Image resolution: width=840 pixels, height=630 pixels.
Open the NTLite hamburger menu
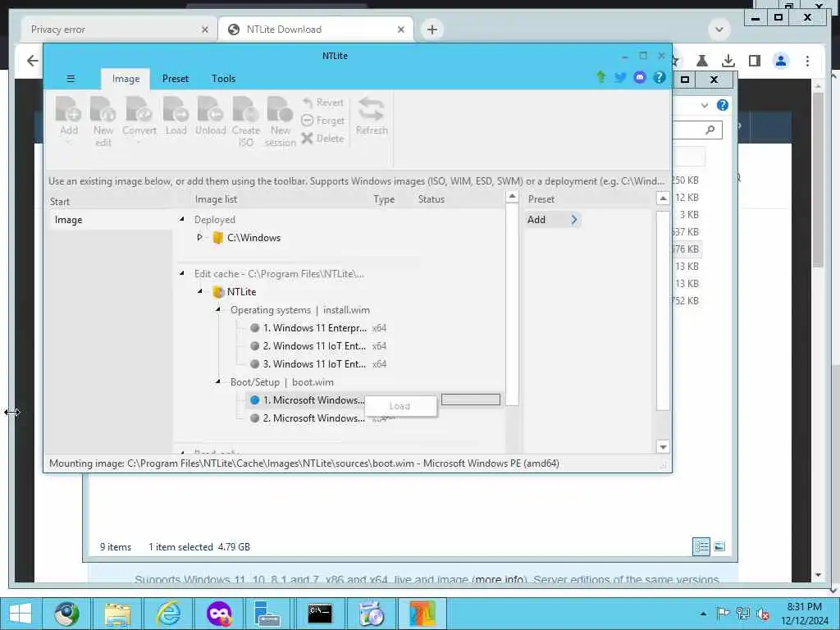click(71, 79)
